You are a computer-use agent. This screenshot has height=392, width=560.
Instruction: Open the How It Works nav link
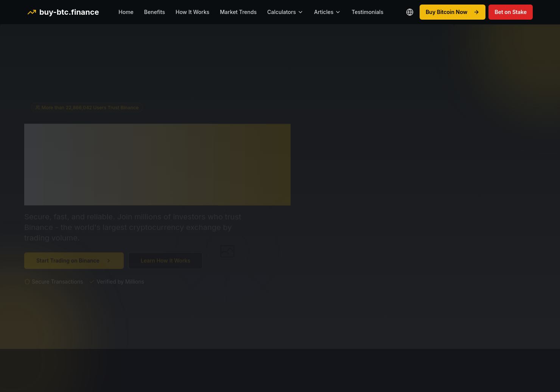pyautogui.click(x=192, y=12)
